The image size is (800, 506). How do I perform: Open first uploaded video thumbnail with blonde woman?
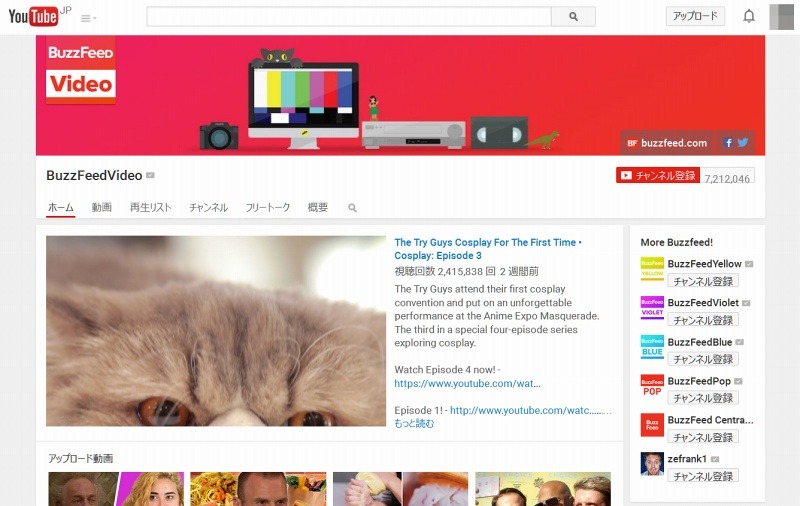pyautogui.click(x=116, y=489)
